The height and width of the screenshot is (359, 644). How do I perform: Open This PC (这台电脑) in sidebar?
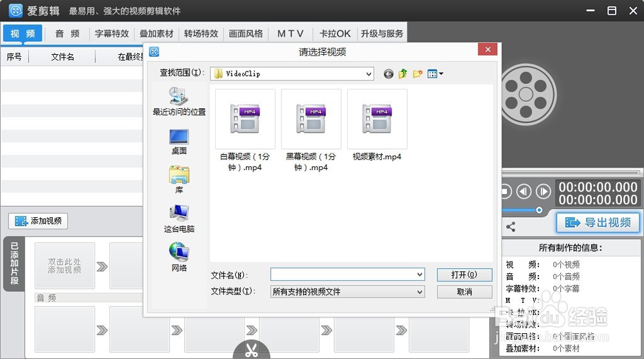179,218
